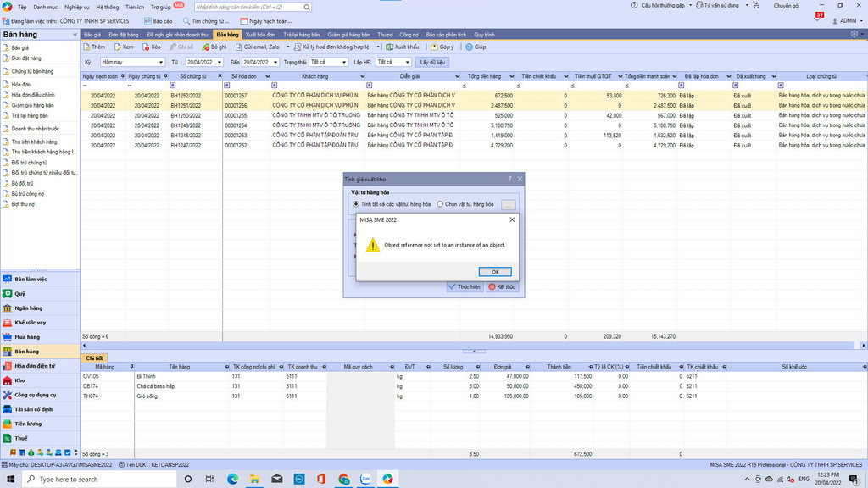The height and width of the screenshot is (488, 868).
Task: Click the GV105 item code cell
Action: (108, 376)
